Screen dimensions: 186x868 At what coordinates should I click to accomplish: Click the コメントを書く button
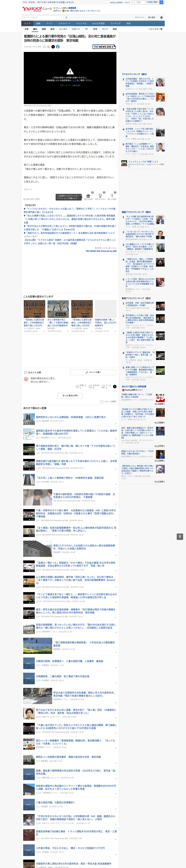[93, 372]
